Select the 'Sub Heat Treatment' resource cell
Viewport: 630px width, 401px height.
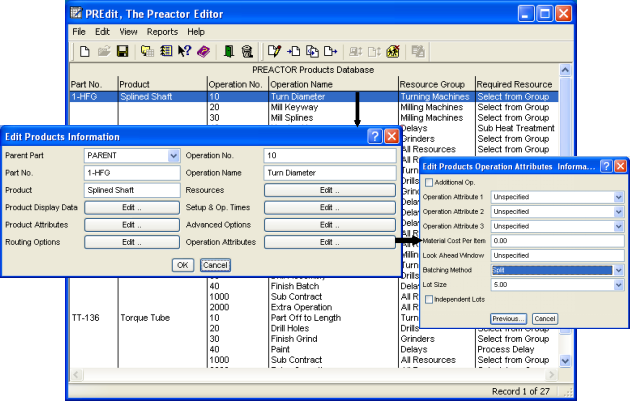(x=516, y=128)
